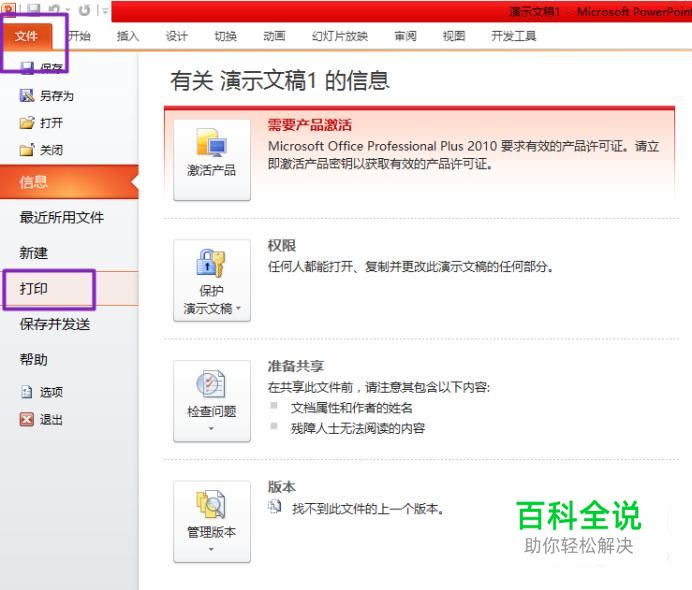Switch to the 插入 ribbon tab
692x590 pixels.
pyautogui.click(x=128, y=36)
